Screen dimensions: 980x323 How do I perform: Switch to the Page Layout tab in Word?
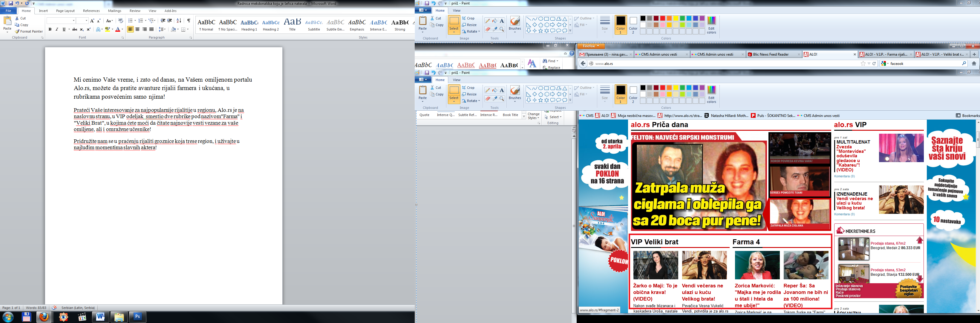click(x=65, y=11)
